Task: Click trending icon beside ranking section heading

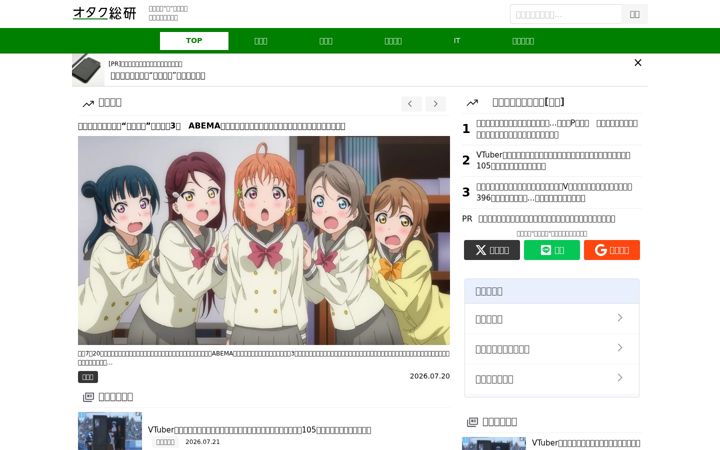Action: (472, 103)
